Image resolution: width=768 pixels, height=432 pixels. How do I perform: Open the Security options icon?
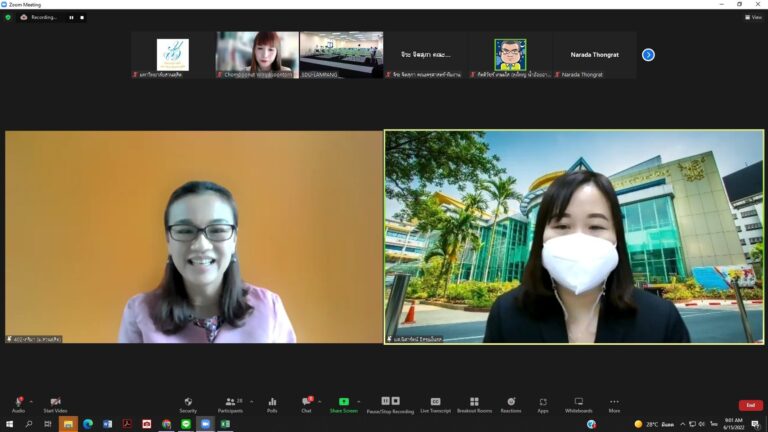pyautogui.click(x=188, y=403)
